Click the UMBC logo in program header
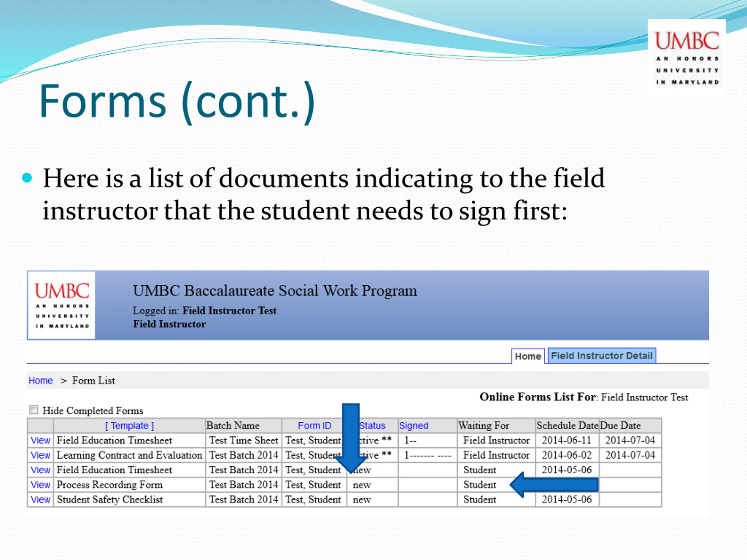The height and width of the screenshot is (560, 747). (62, 305)
